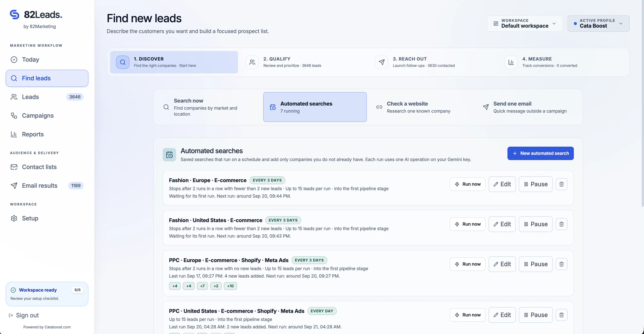Select Find leads in sidebar
Viewport: 644px width, 334px height.
(47, 78)
